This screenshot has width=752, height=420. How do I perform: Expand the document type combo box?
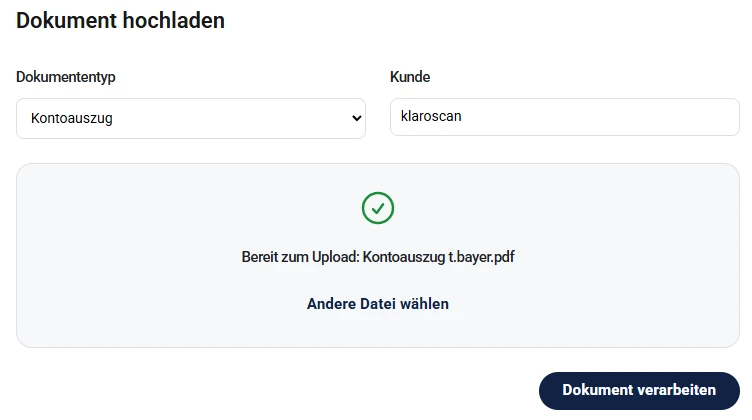coord(190,118)
